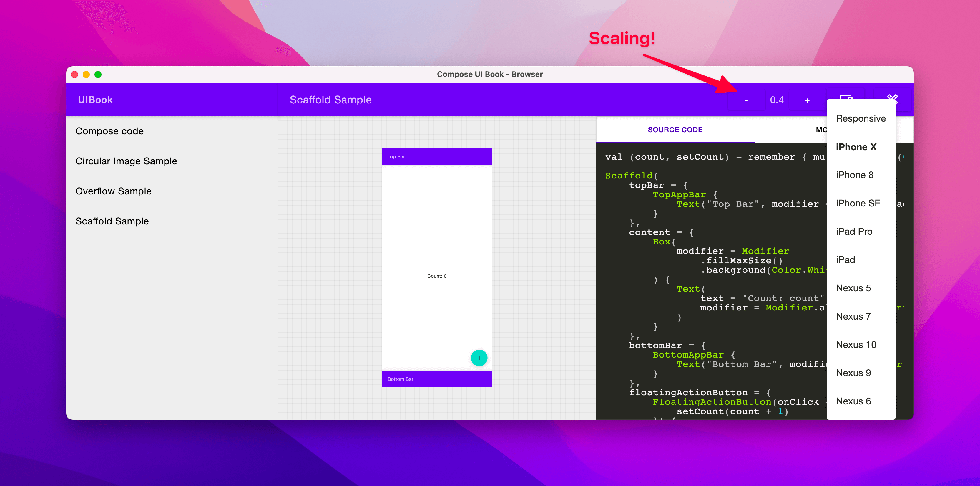Open Scaffold Sample in the sidebar

pyautogui.click(x=172, y=221)
